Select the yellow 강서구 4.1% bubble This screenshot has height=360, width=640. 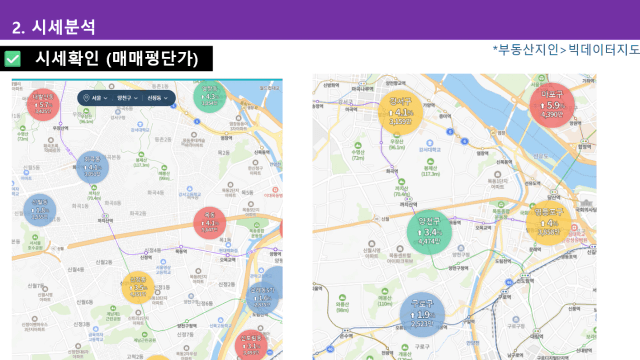point(400,112)
